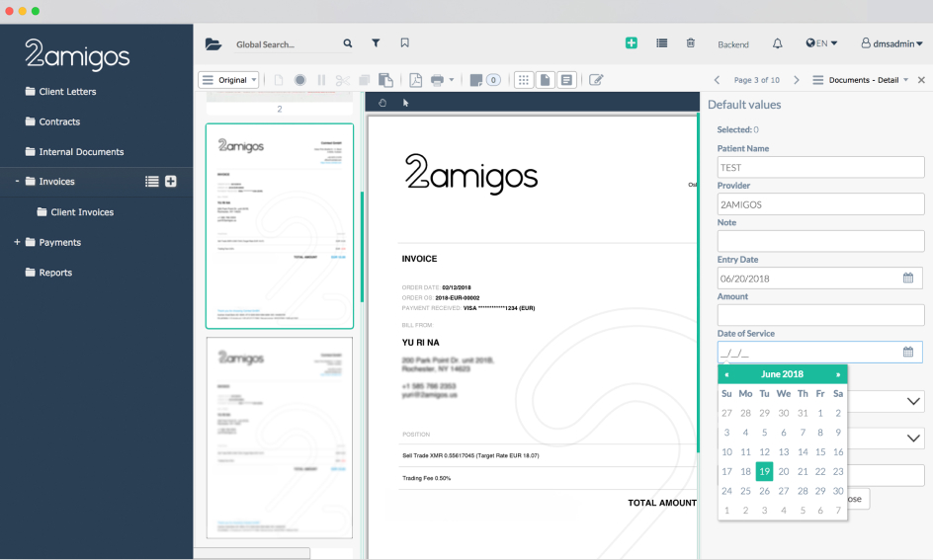933x560 pixels.
Task: Open the Reports folder
Action: click(55, 273)
